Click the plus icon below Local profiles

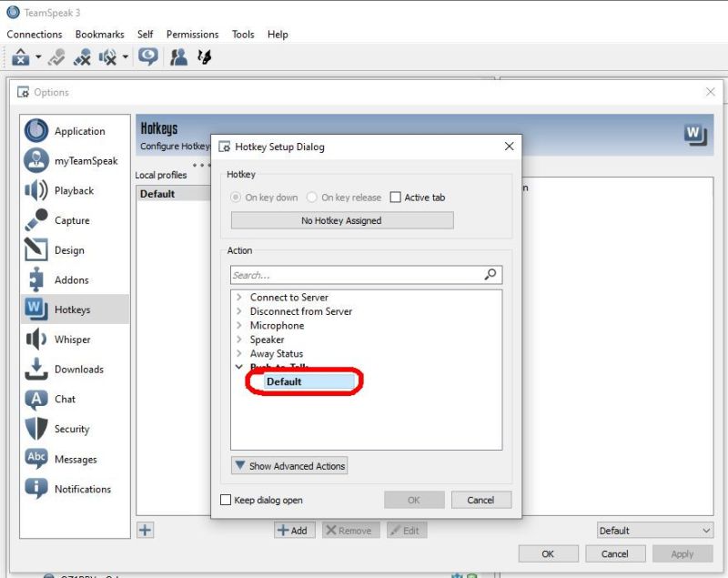point(145,530)
